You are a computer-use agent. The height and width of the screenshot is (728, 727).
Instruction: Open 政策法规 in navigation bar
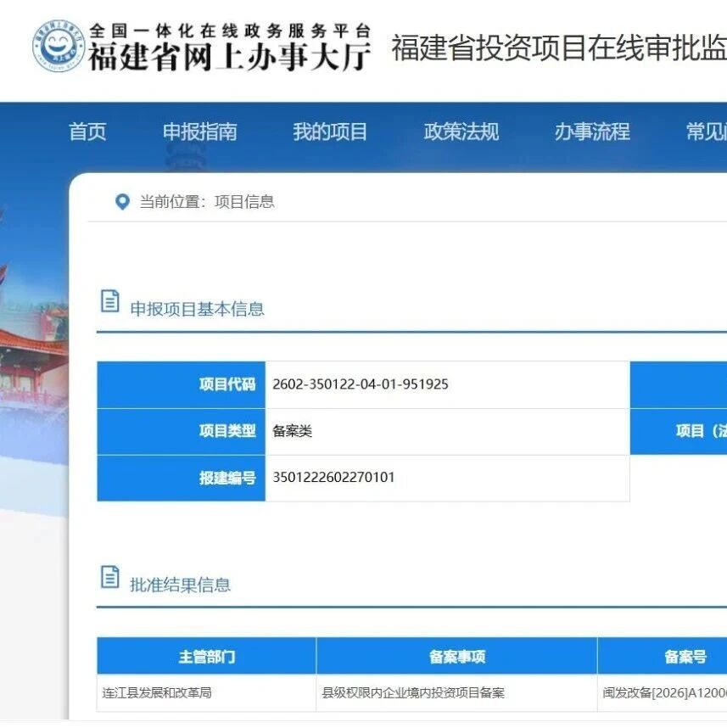[x=461, y=132]
